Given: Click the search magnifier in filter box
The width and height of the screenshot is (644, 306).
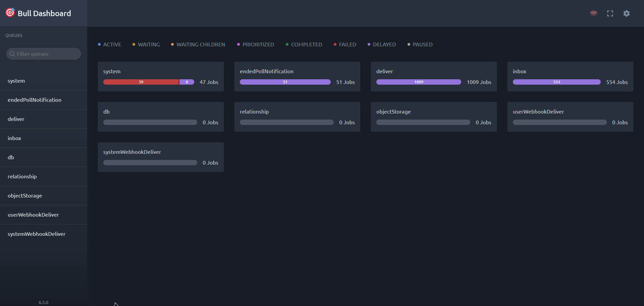Looking at the screenshot, I should point(12,54).
